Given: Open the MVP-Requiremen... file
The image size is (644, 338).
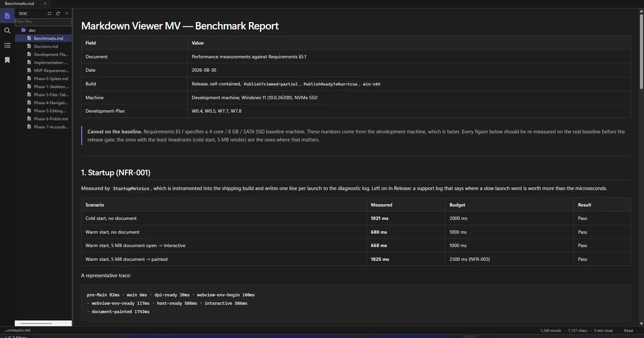Looking at the screenshot, I should 43,70.
